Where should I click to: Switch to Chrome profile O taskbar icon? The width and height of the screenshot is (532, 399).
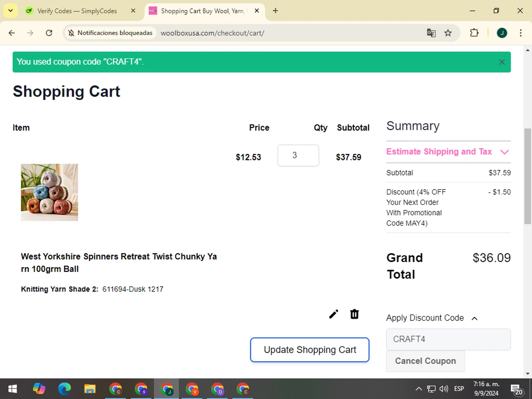tap(217, 389)
